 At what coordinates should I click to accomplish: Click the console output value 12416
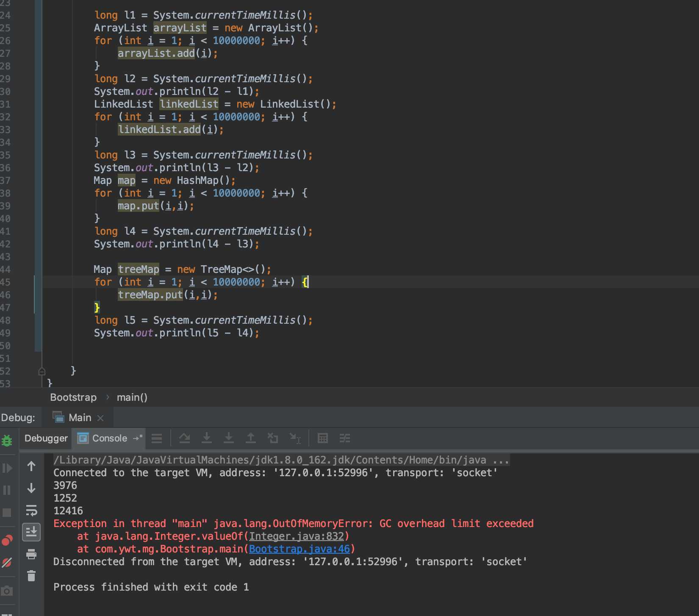(68, 511)
